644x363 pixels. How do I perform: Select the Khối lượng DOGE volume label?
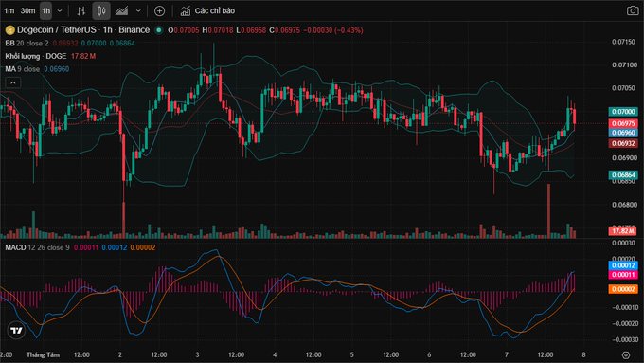pos(36,56)
